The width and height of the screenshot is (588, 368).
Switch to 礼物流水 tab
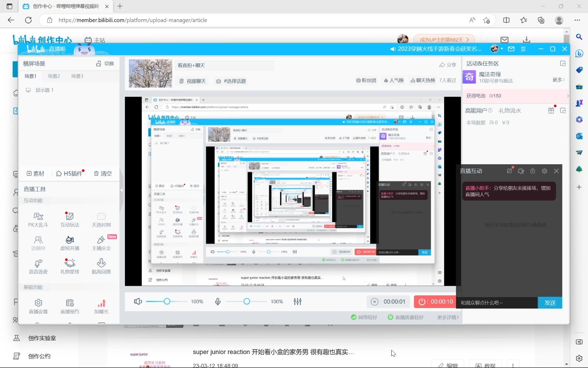510,110
